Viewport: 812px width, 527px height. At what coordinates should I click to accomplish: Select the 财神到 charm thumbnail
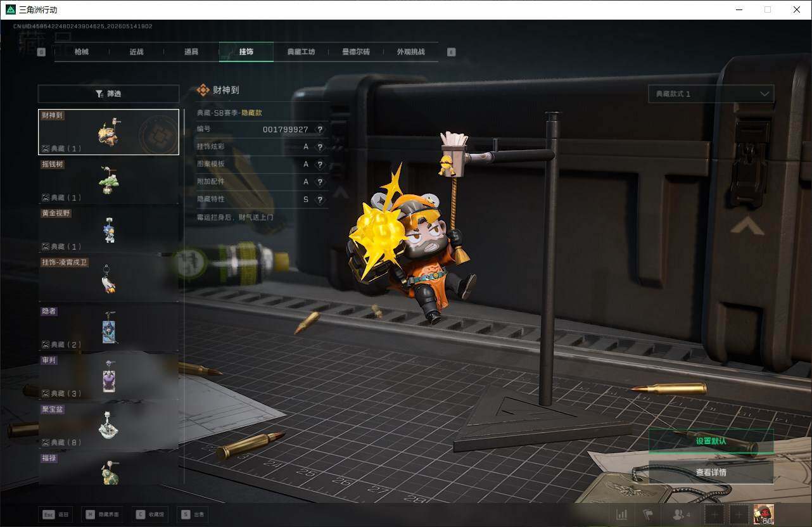click(x=108, y=132)
